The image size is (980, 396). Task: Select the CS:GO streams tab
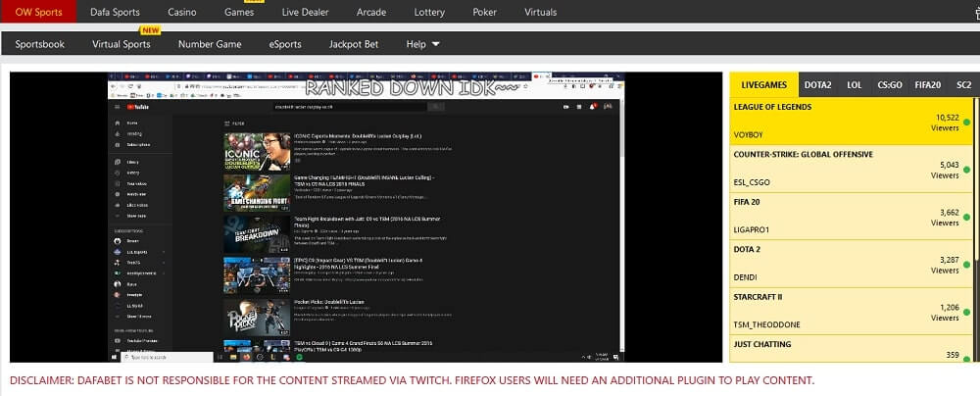[889, 84]
